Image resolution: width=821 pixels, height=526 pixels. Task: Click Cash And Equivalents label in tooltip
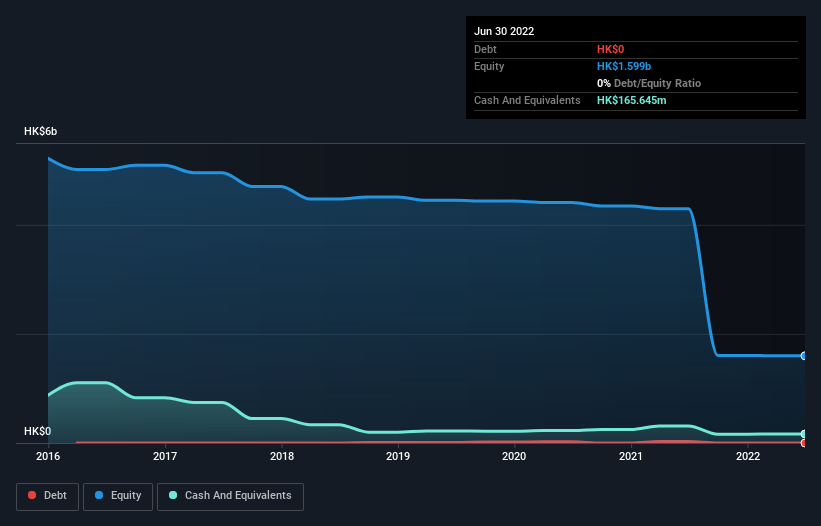coord(527,100)
